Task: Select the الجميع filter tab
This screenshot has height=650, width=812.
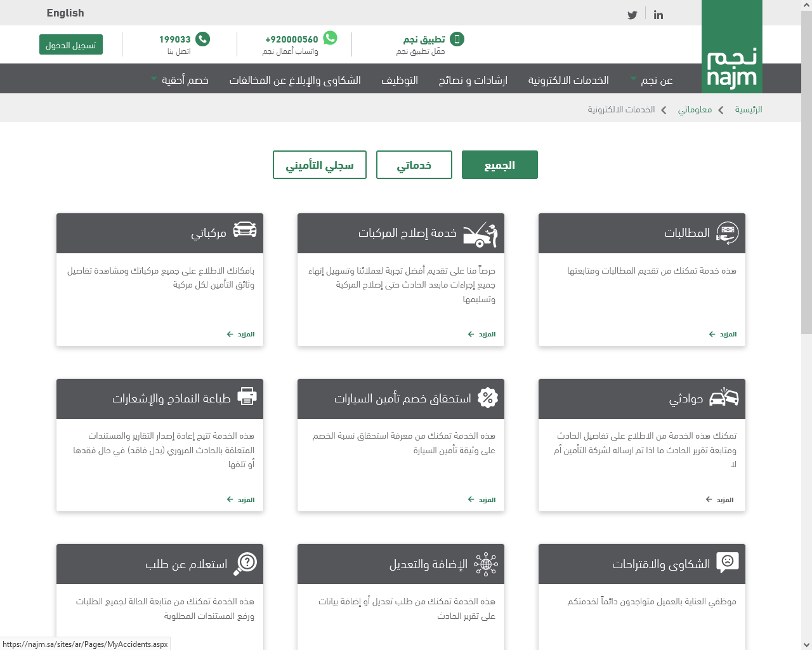Action: pos(499,165)
